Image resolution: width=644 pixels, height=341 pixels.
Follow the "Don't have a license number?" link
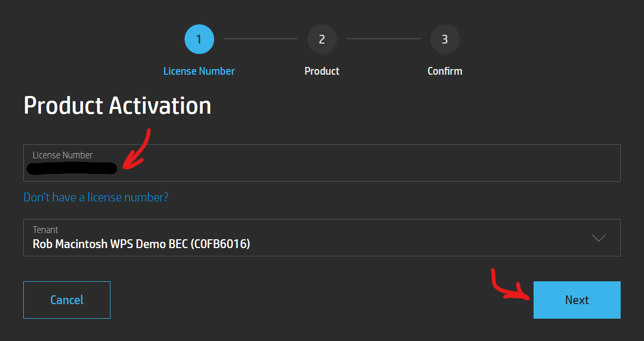(x=96, y=197)
